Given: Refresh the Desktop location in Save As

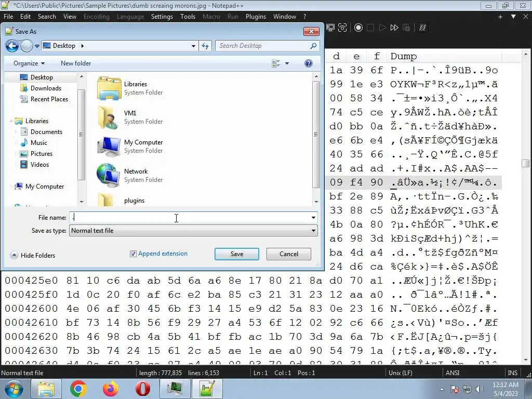Looking at the screenshot, I should [x=205, y=46].
